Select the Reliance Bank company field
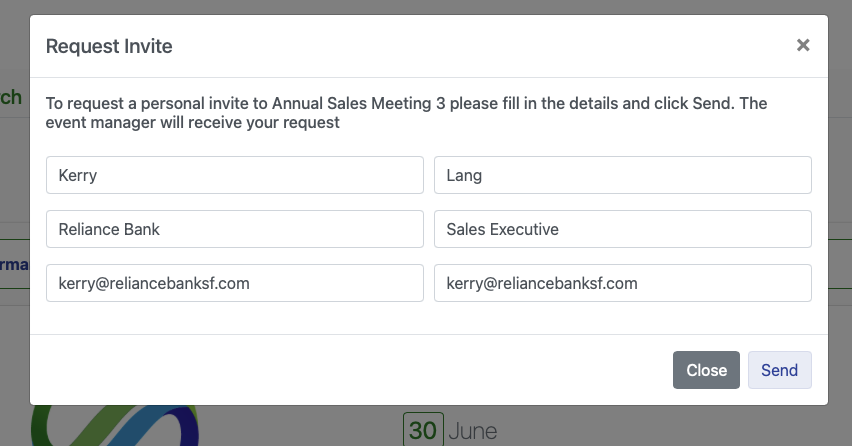The height and width of the screenshot is (446, 852). 235,229
